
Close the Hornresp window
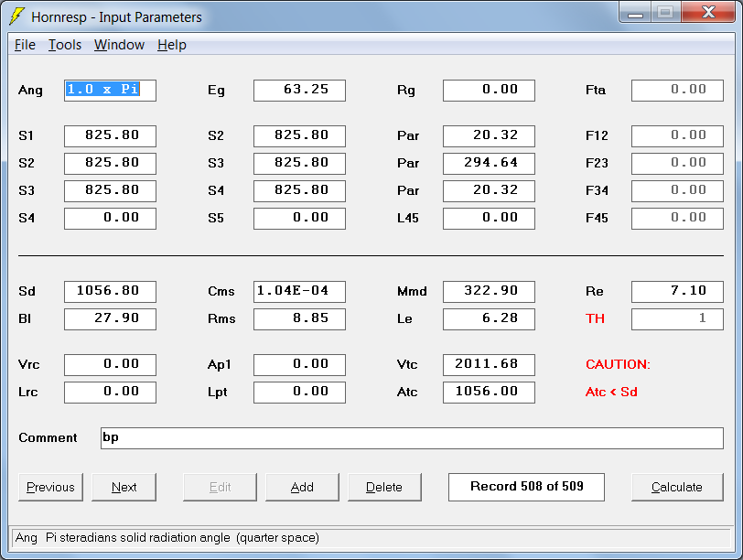pos(708,12)
